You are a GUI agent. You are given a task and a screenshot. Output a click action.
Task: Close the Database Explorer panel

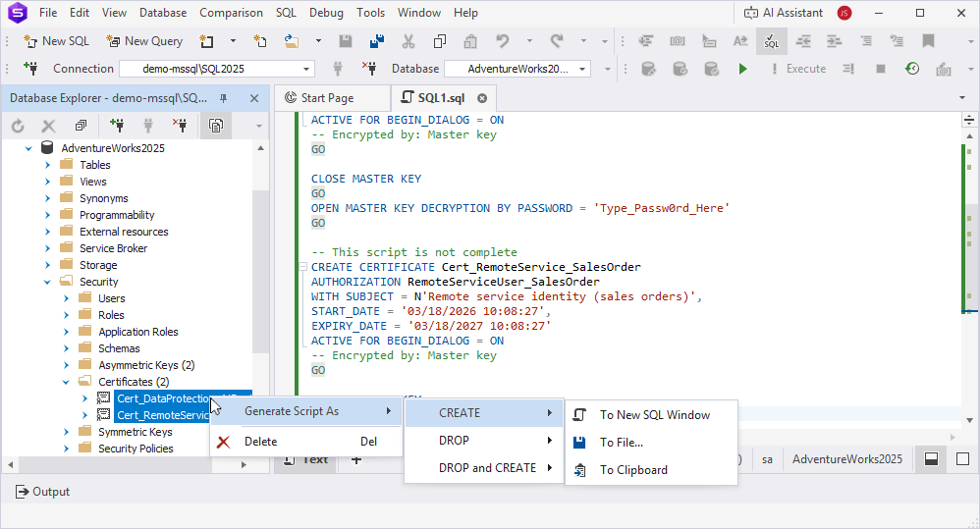pos(254,98)
